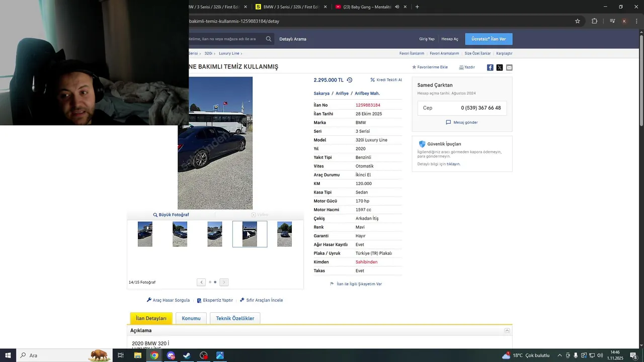Click Yazdır to print the listing
Screen dimensions: 644x362
coord(467,67)
